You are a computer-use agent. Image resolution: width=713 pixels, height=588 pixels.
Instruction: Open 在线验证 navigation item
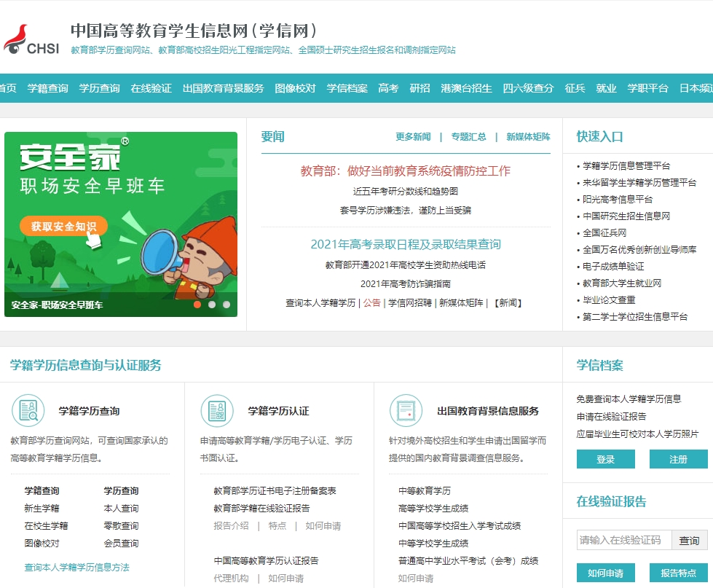pos(151,88)
